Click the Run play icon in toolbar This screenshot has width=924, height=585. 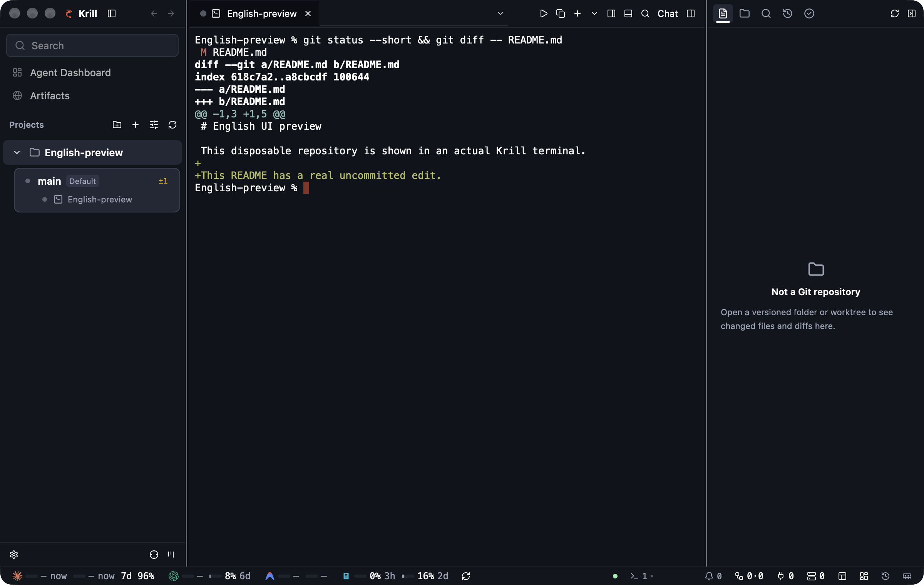pos(544,13)
